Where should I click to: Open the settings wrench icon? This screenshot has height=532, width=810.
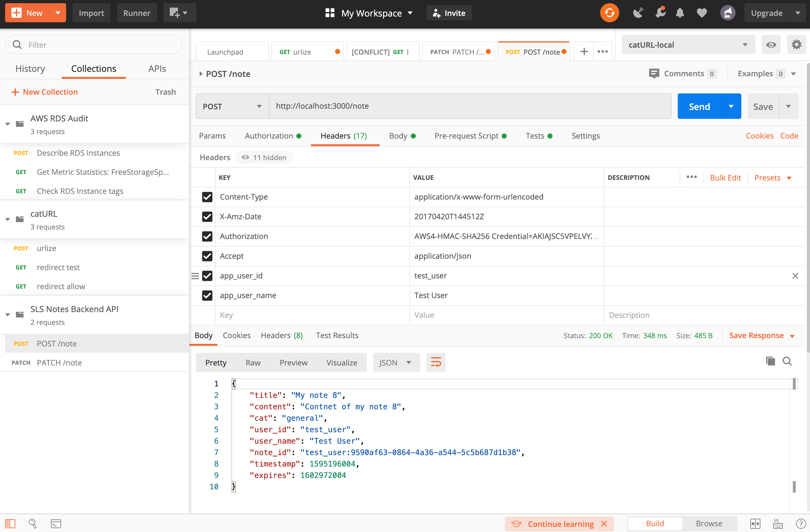[660, 13]
